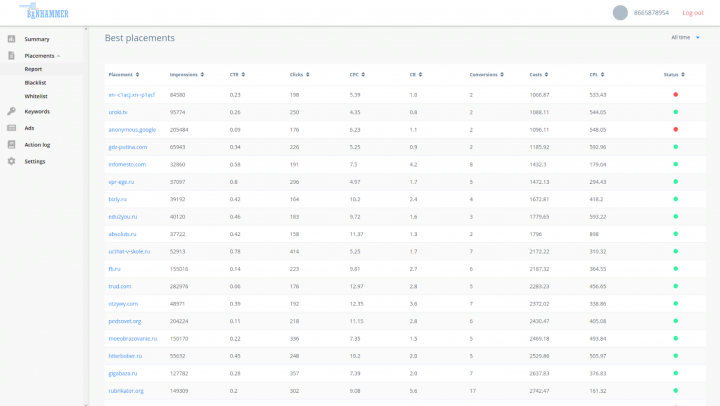This screenshot has width=720, height=406.
Task: Open uchat-v-skole.ru placement link
Action: (129, 252)
